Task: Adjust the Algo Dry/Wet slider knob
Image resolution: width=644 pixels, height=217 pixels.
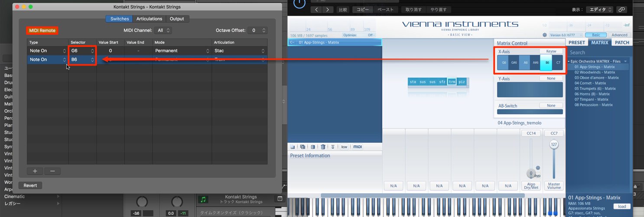Action: pyautogui.click(x=530, y=173)
